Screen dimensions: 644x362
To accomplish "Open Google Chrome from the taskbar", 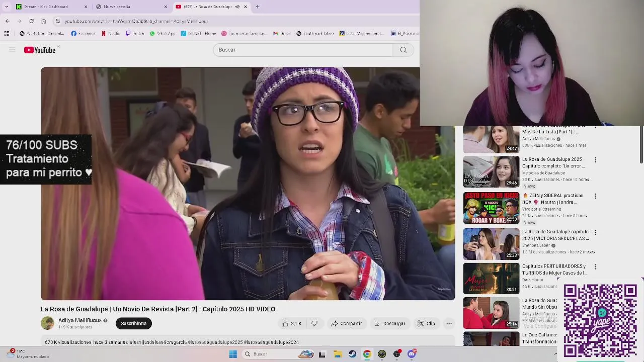I will pyautogui.click(x=367, y=354).
